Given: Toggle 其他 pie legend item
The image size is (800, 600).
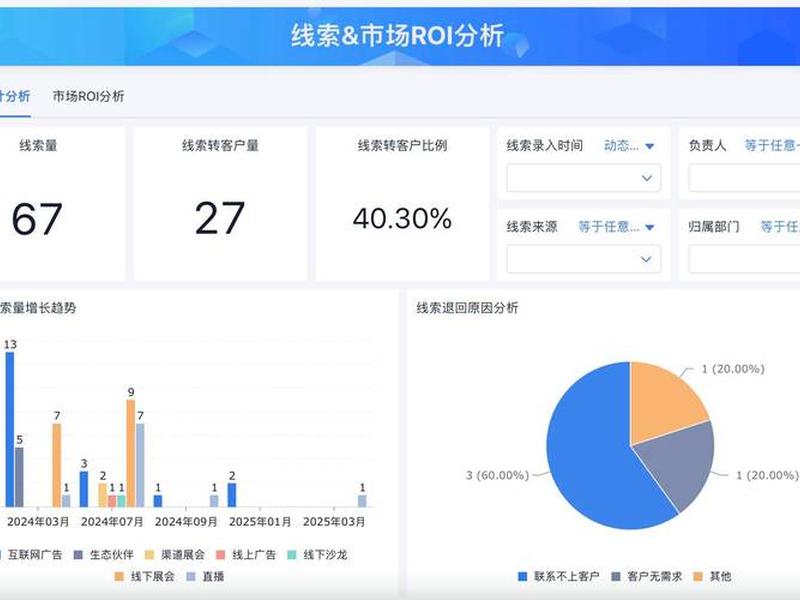Looking at the screenshot, I should (x=712, y=577).
